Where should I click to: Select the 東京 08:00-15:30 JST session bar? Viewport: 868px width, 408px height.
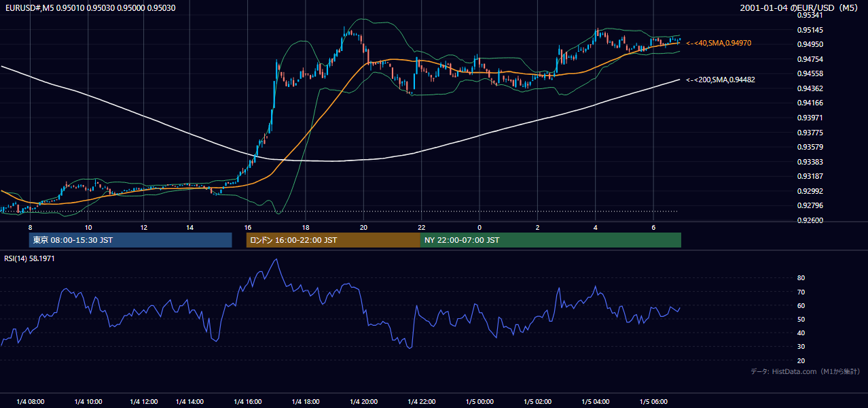click(x=130, y=240)
